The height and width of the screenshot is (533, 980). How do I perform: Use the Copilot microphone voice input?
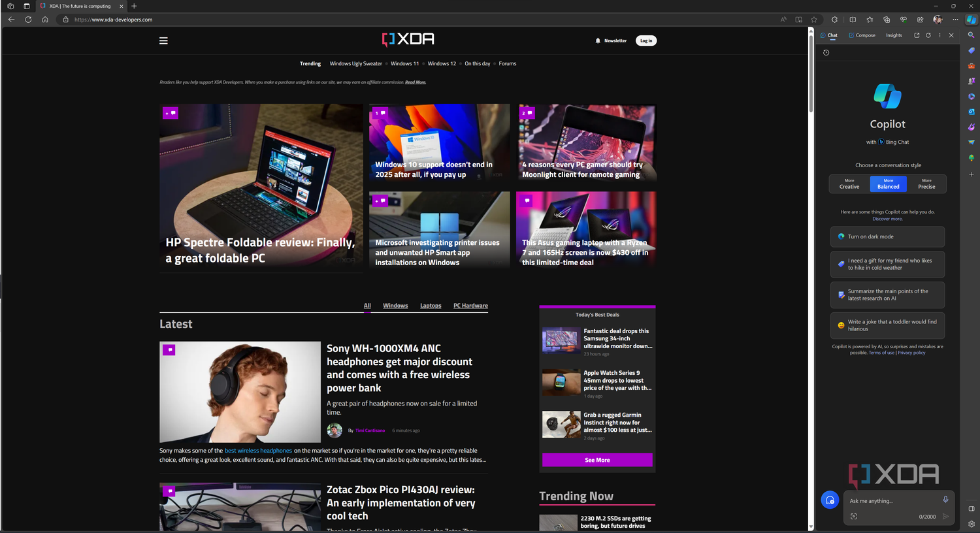click(x=945, y=500)
